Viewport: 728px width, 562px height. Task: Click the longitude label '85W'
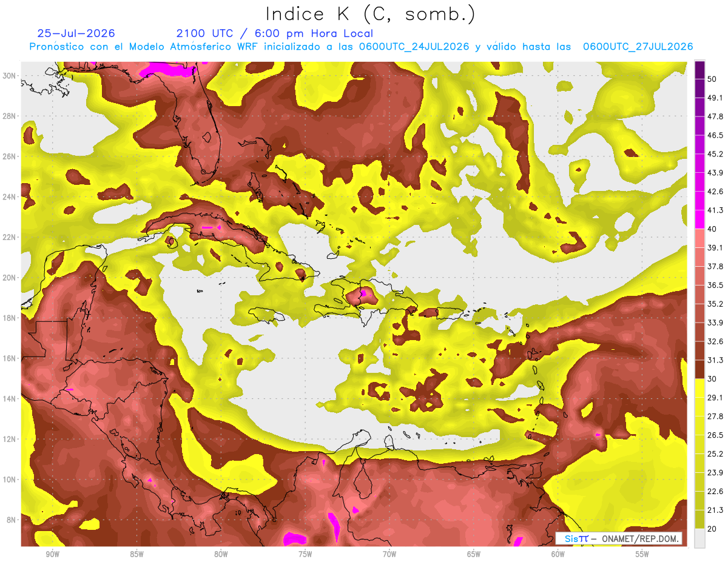click(136, 555)
